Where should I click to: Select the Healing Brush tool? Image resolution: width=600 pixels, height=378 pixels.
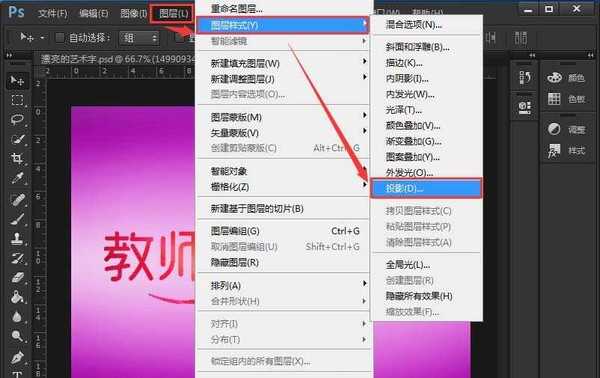click(x=17, y=200)
